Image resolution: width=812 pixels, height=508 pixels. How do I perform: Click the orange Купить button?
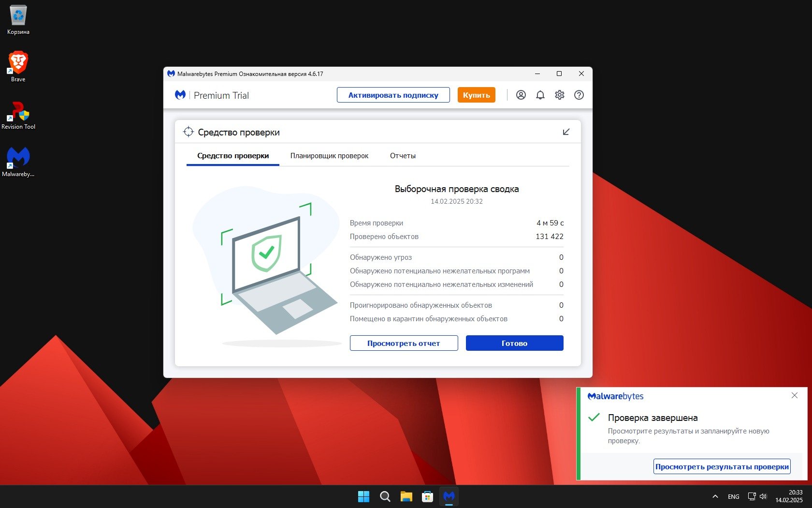coord(477,95)
